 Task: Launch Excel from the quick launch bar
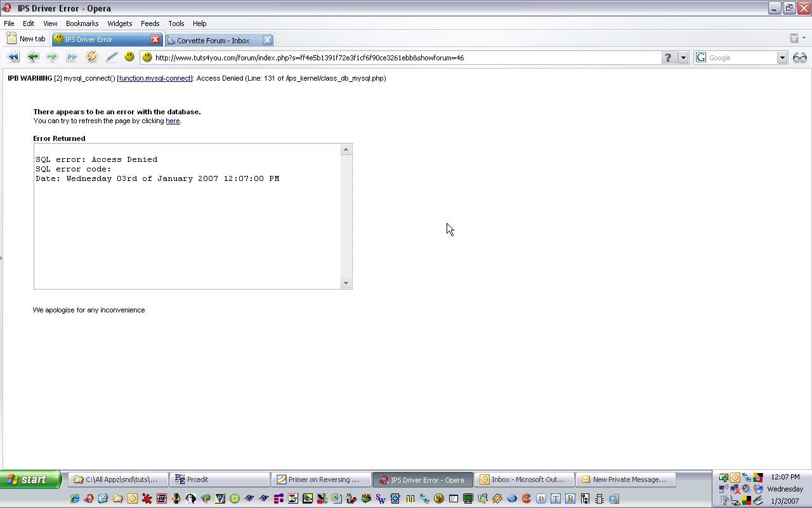tap(337, 499)
